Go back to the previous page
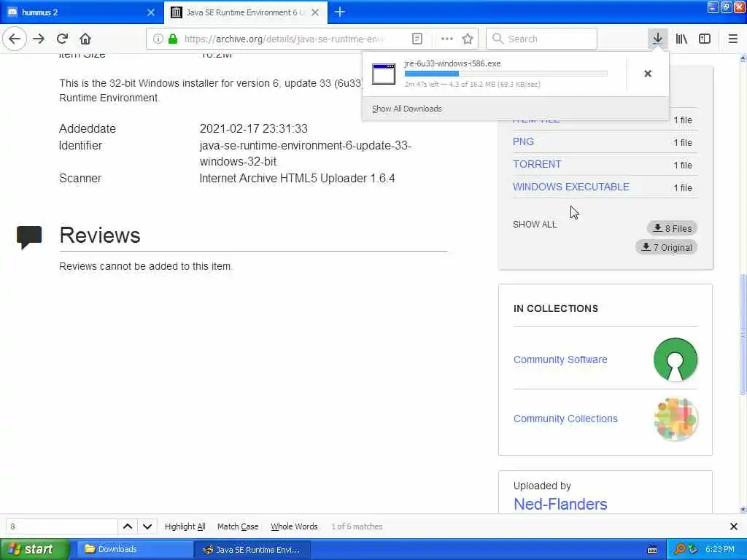Image resolution: width=747 pixels, height=560 pixels. 15,39
